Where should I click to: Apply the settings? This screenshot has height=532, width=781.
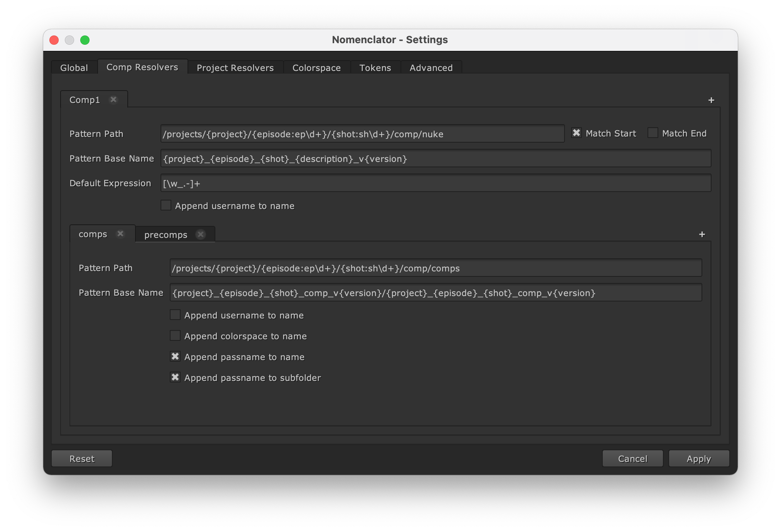[699, 458]
